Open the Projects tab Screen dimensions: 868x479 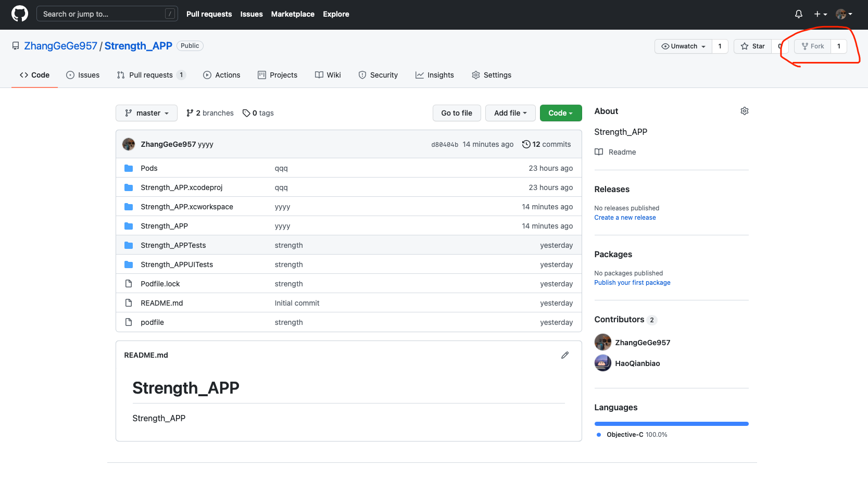278,75
